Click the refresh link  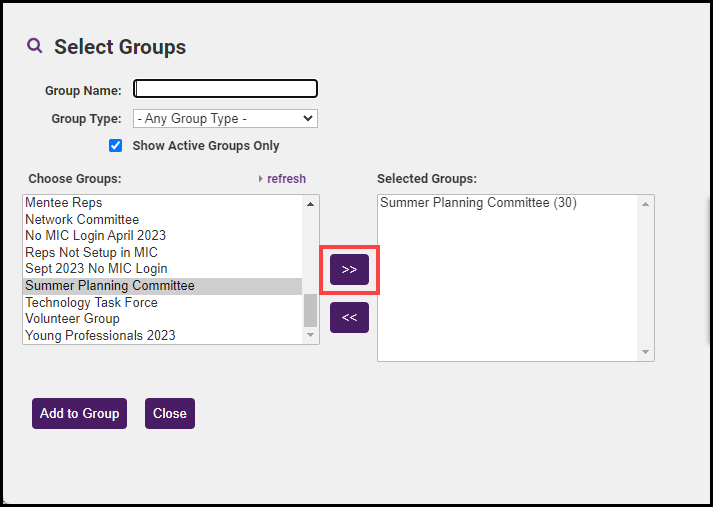tap(286, 179)
